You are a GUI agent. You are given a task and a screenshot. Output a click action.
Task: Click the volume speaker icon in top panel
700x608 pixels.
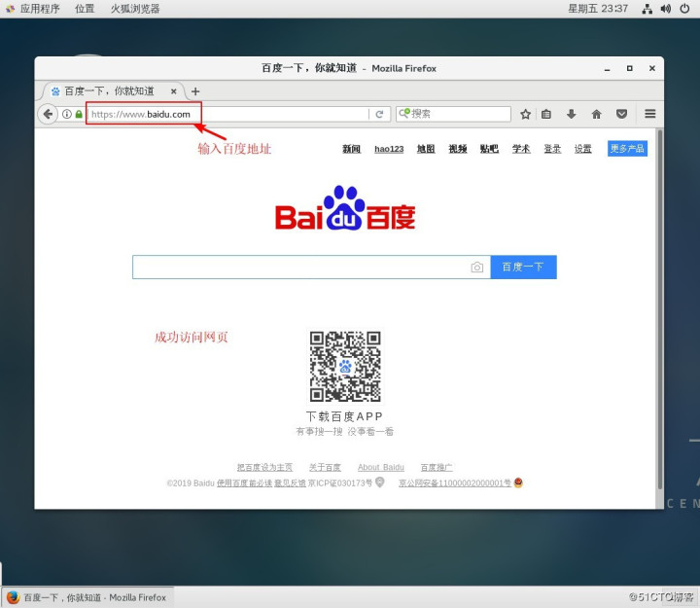point(666,9)
